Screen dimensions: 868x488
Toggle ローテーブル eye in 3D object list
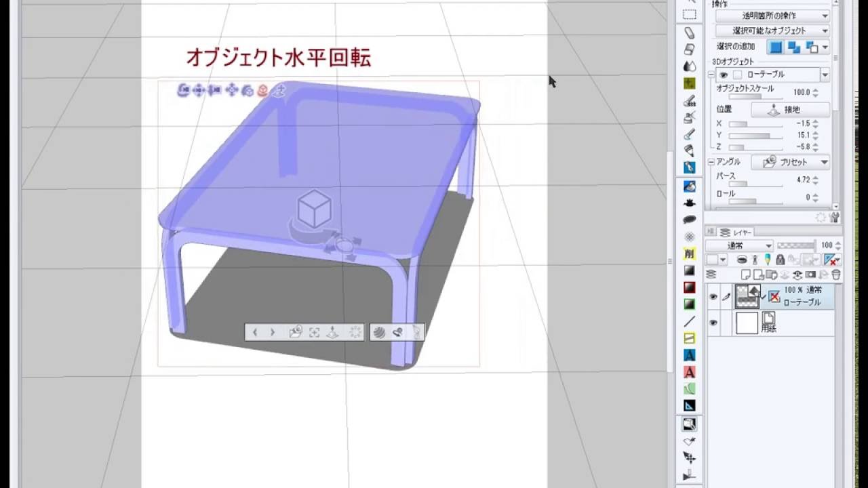[x=724, y=75]
